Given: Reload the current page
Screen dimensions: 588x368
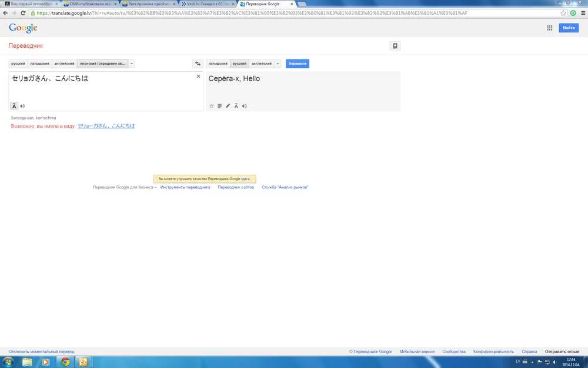Looking at the screenshot, I should pyautogui.click(x=23, y=13).
